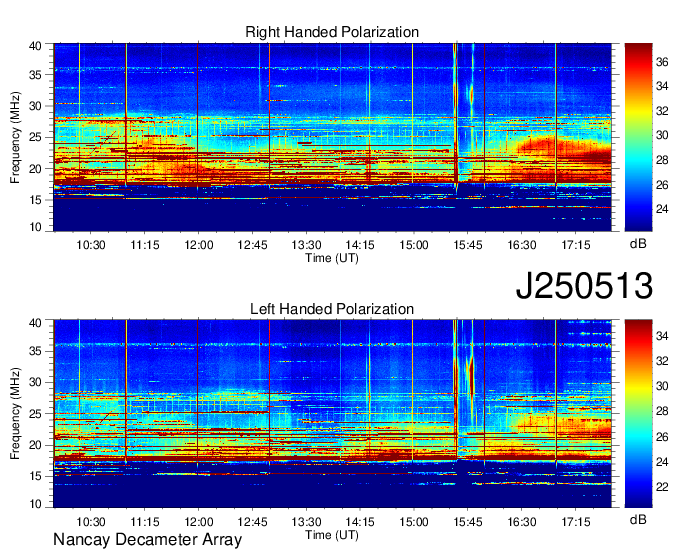Click the 40 MHz tick on Right Handed plot
Viewport: 680px width, 552px height.
[35, 46]
